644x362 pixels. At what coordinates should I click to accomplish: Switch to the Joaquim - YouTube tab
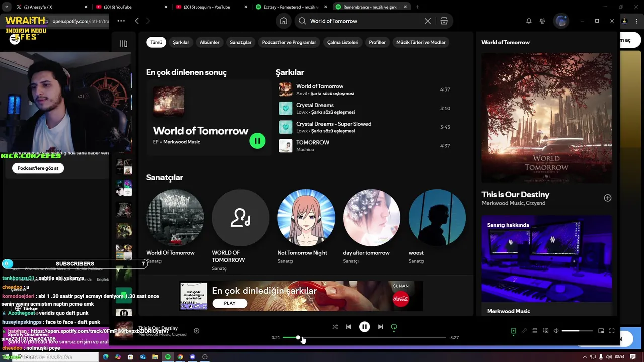211,7
